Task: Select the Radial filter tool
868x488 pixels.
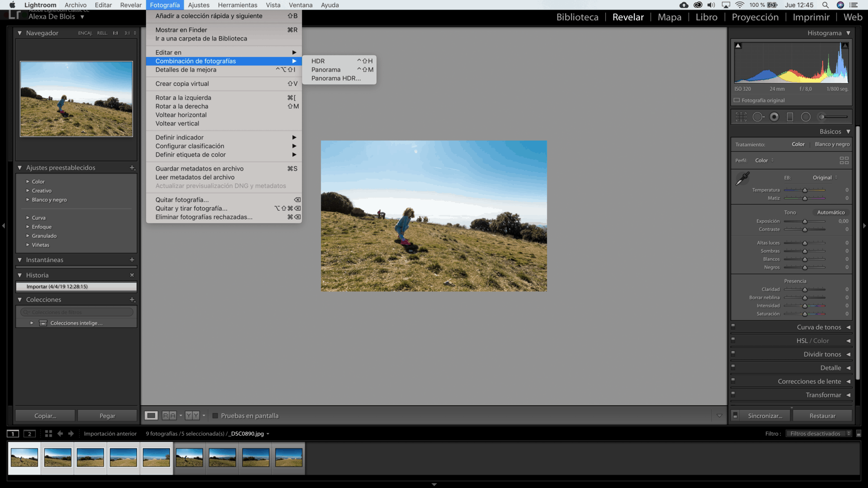Action: point(806,117)
